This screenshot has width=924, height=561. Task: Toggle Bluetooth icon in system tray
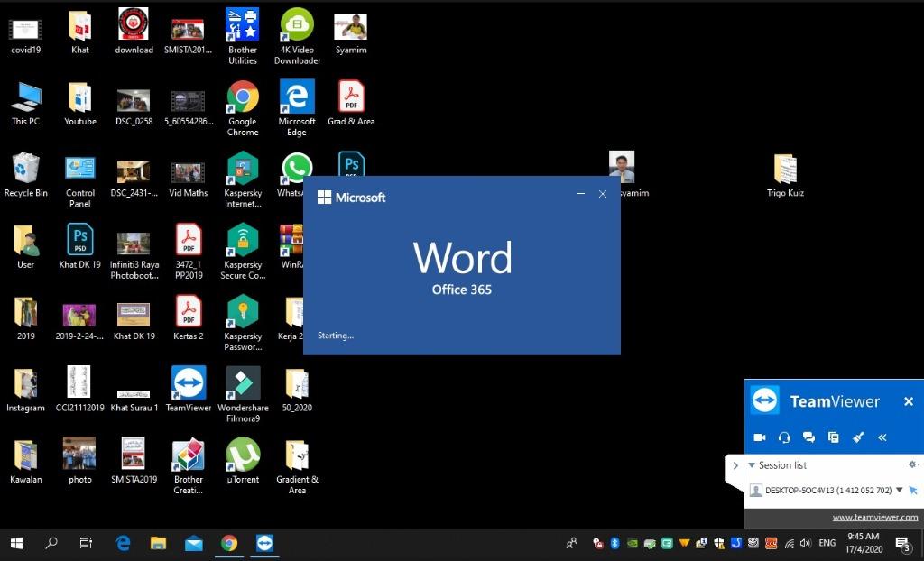click(614, 543)
